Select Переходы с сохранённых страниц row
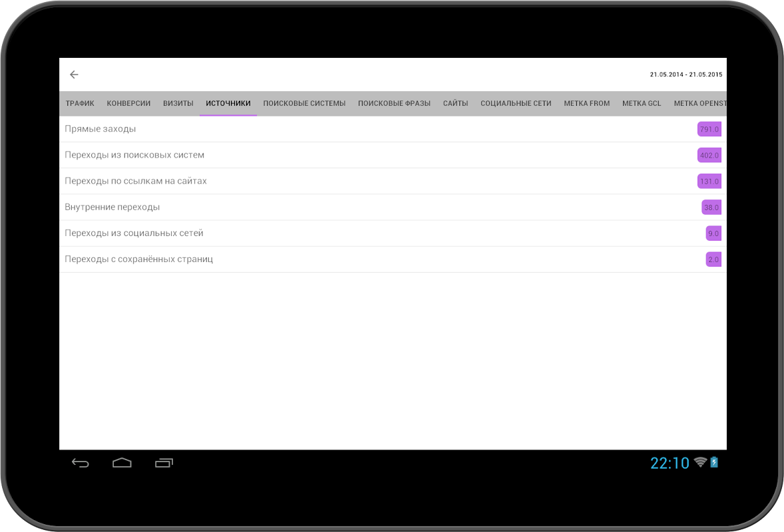This screenshot has width=784, height=532. point(393,259)
